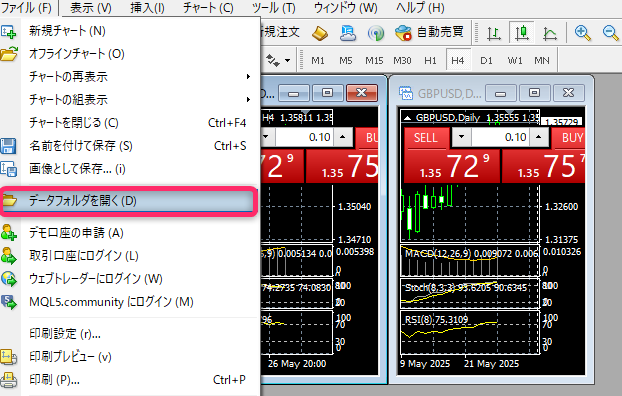Click the MQL5 community login icon
Viewport: 622px width, 396px height.
point(8,302)
